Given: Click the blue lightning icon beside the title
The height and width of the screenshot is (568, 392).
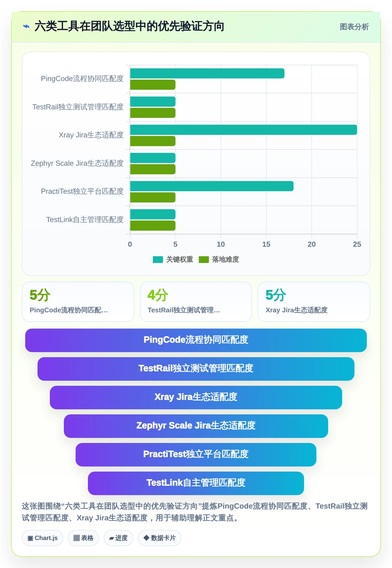Looking at the screenshot, I should pos(26,27).
